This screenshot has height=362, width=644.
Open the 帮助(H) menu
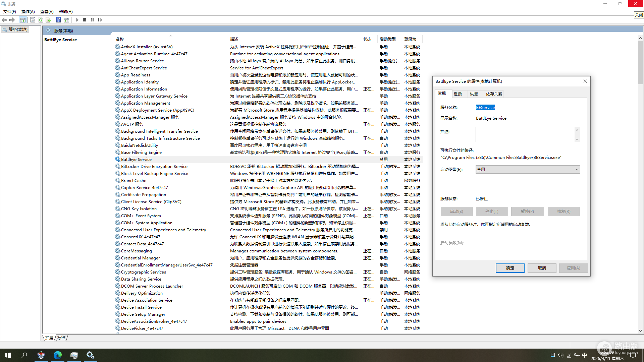point(66,11)
